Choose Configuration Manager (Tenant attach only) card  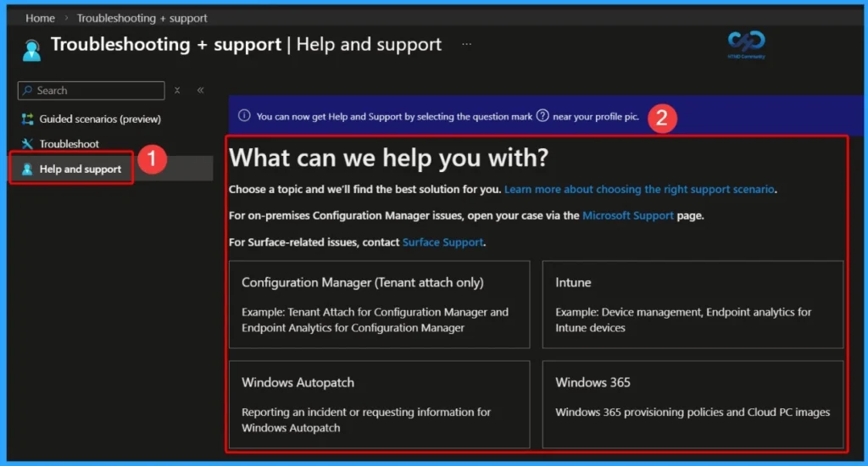(x=380, y=304)
